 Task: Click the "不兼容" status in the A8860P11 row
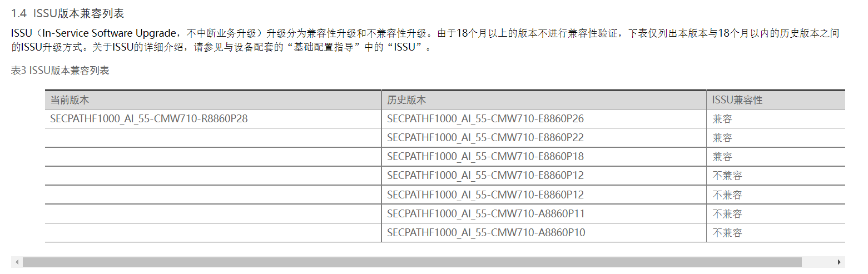point(727,213)
